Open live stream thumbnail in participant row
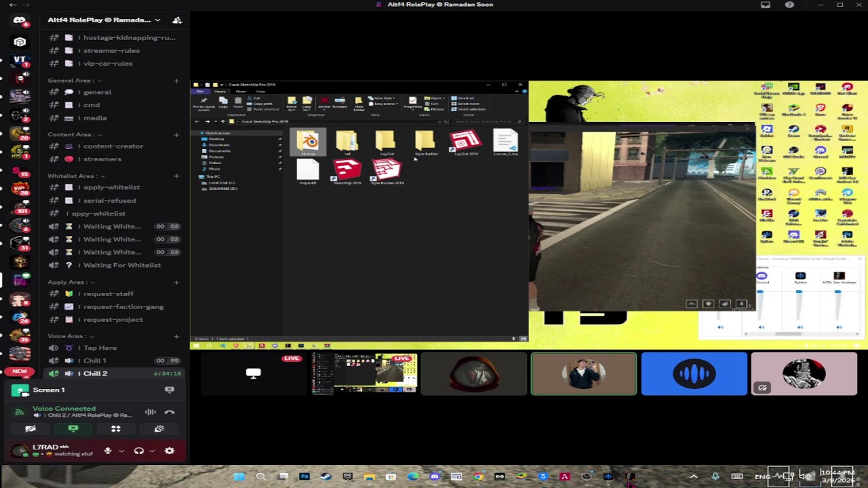 tap(364, 373)
